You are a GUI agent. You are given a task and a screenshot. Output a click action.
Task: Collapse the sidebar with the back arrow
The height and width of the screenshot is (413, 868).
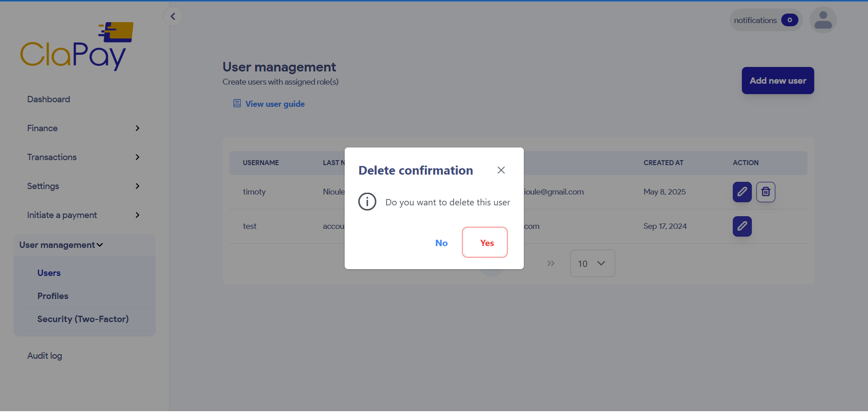(x=173, y=17)
